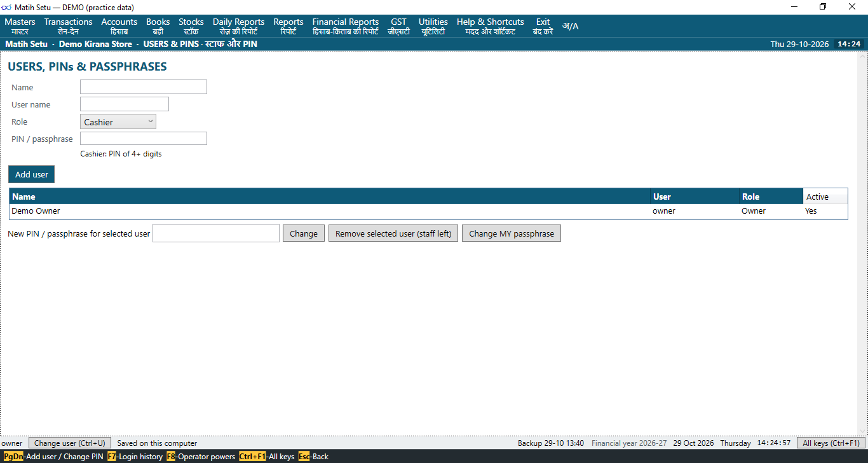Sort by the Name column header
Viewport: 868px width, 463px height.
[330, 197]
